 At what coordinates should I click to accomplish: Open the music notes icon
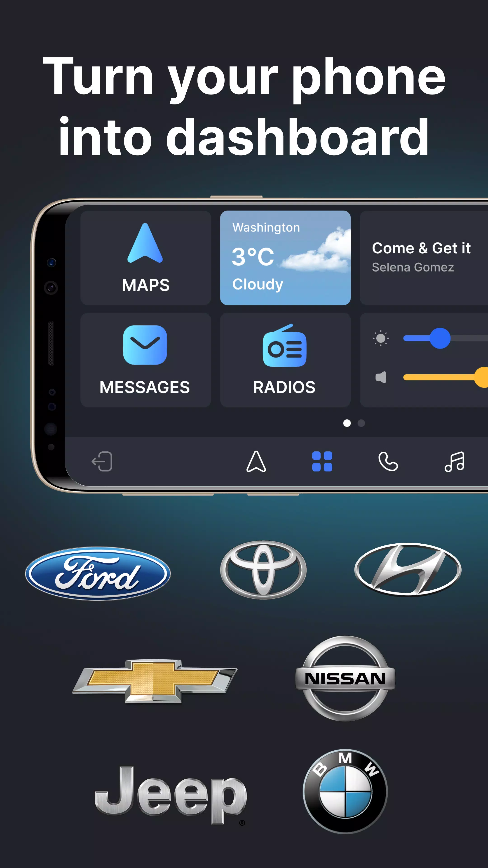coord(454,461)
